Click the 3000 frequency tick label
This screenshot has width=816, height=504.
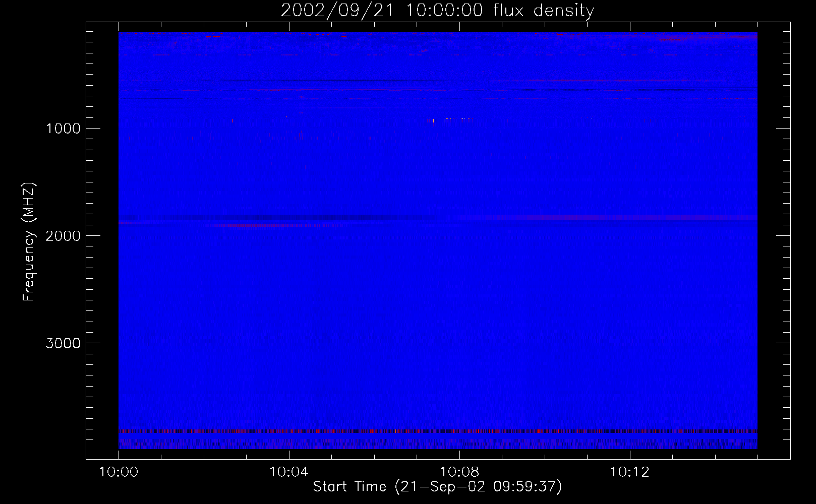coord(63,343)
